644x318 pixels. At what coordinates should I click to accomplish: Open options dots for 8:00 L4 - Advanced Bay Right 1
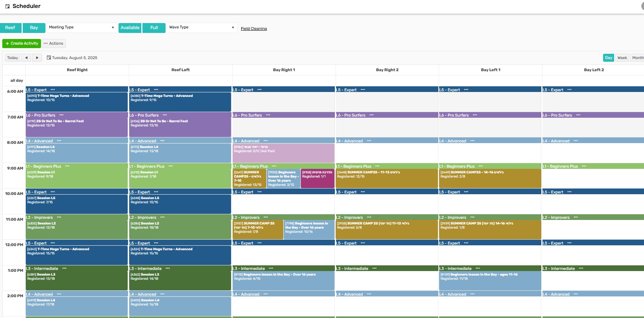[x=266, y=141]
